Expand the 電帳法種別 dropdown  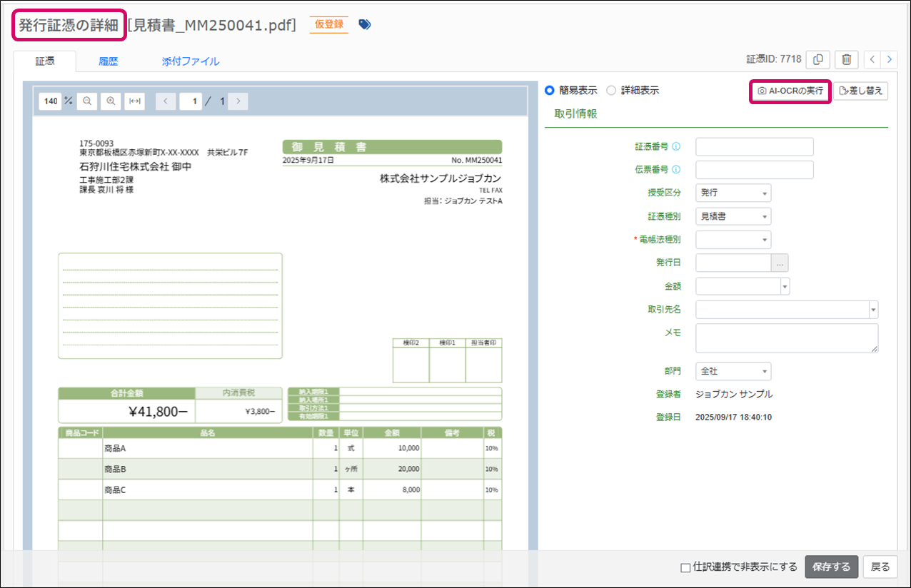click(733, 240)
